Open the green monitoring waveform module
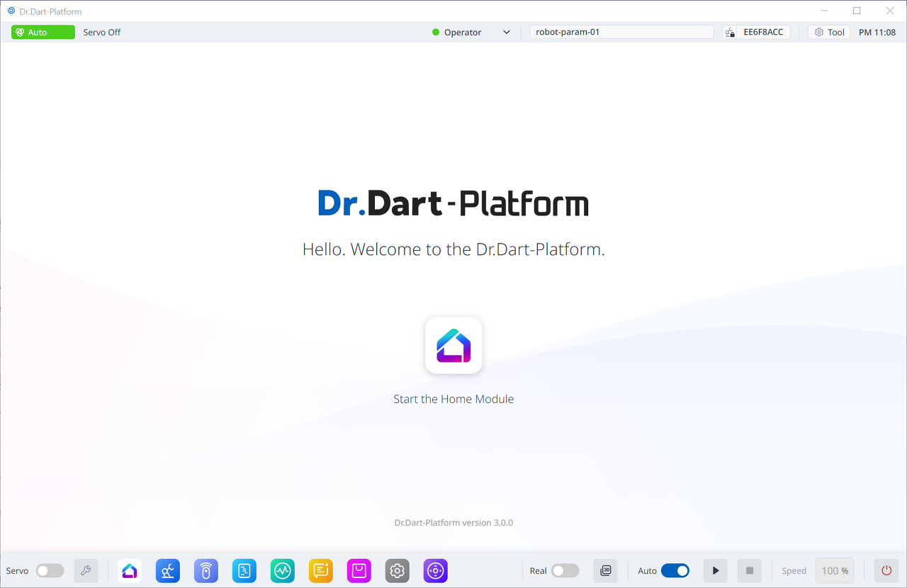Image resolution: width=907 pixels, height=588 pixels. pyautogui.click(x=283, y=570)
